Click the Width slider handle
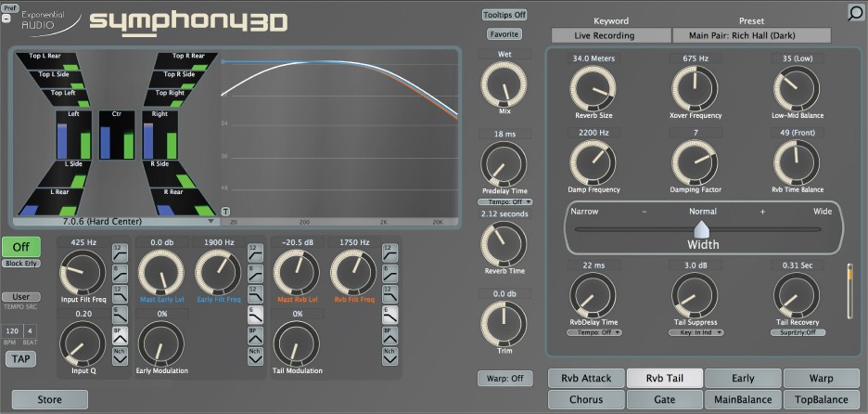This screenshot has width=868, height=414. point(701,228)
